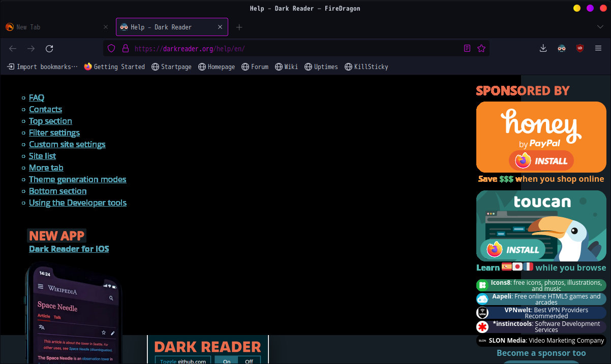This screenshot has height=364, width=611.
Task: Follow the Dark Reader for iOS link
Action: click(69, 249)
